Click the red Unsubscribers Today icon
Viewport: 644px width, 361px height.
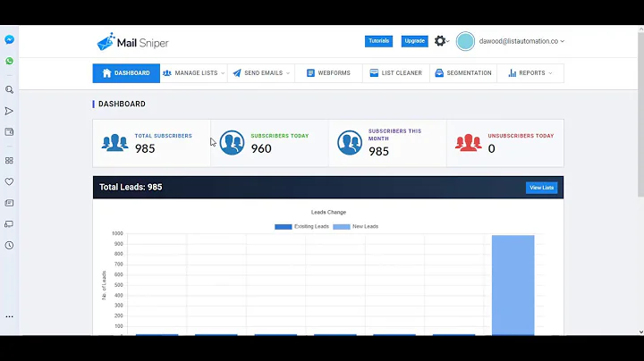(x=468, y=143)
